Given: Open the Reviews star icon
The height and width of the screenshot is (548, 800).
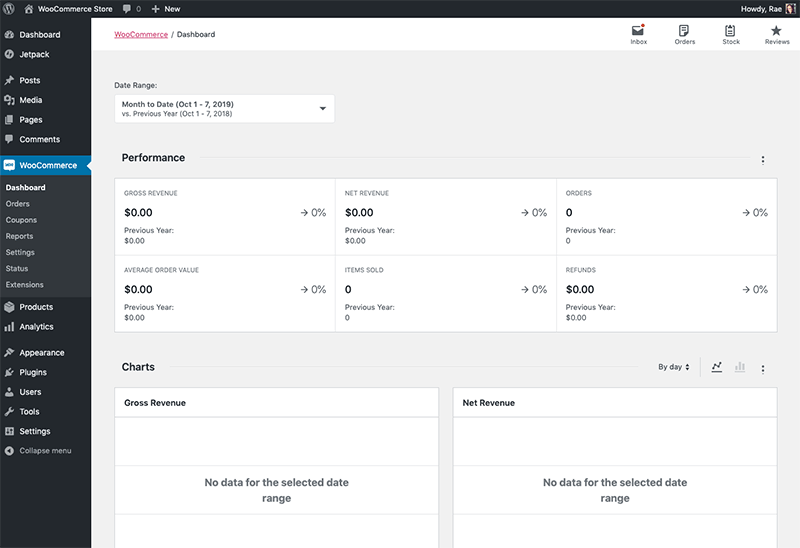Looking at the screenshot, I should 776,31.
